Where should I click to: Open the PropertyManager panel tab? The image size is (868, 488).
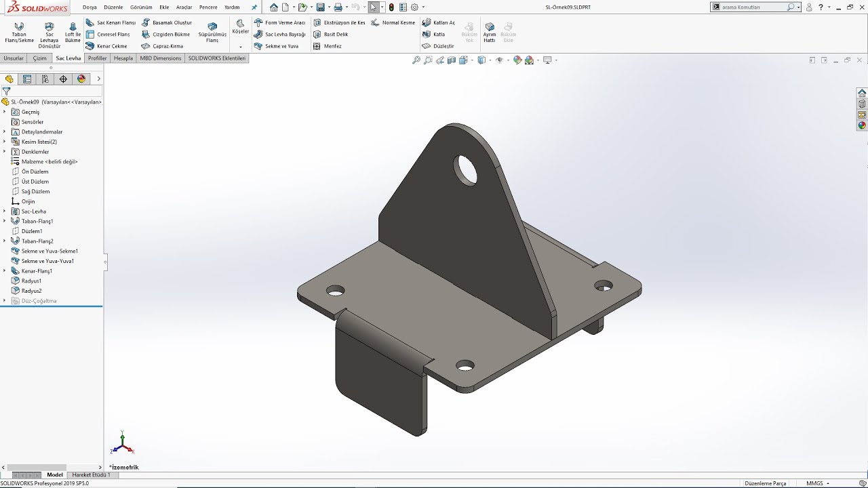tap(27, 79)
